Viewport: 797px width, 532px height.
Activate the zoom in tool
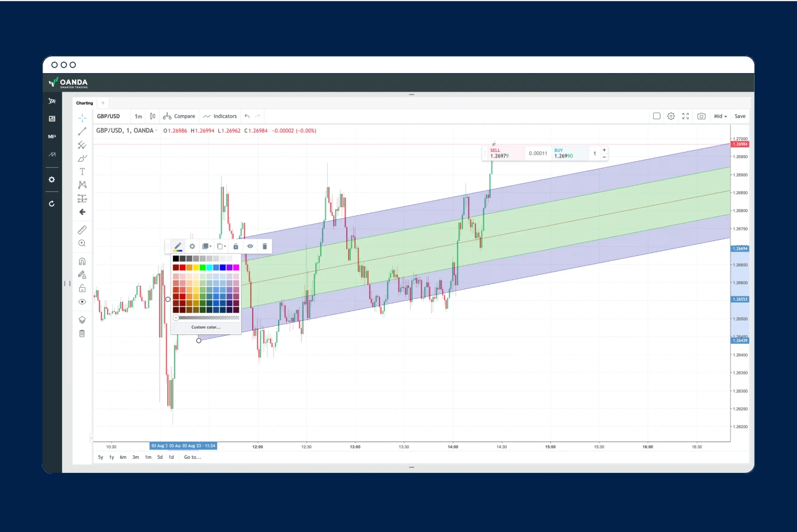click(82, 244)
